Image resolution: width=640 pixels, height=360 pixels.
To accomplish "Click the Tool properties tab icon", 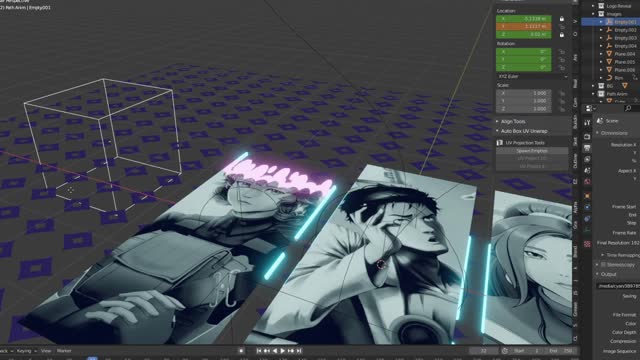I will (587, 122).
